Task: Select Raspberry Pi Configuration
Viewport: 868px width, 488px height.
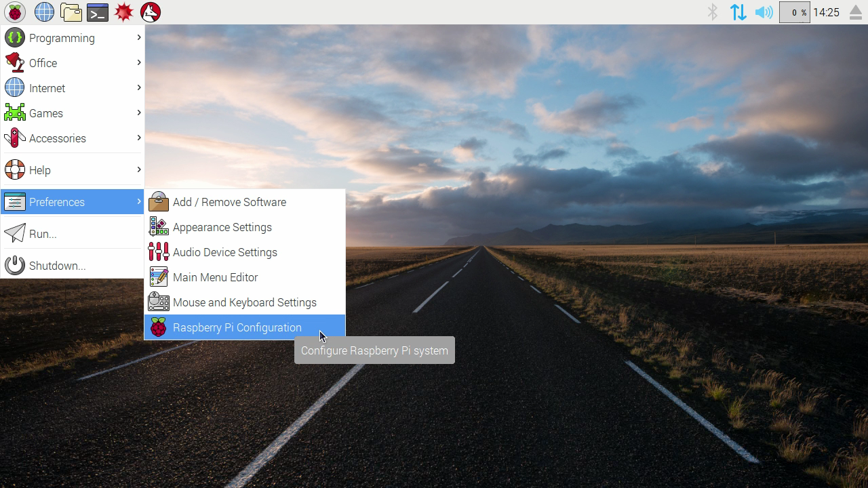Action: tap(237, 327)
